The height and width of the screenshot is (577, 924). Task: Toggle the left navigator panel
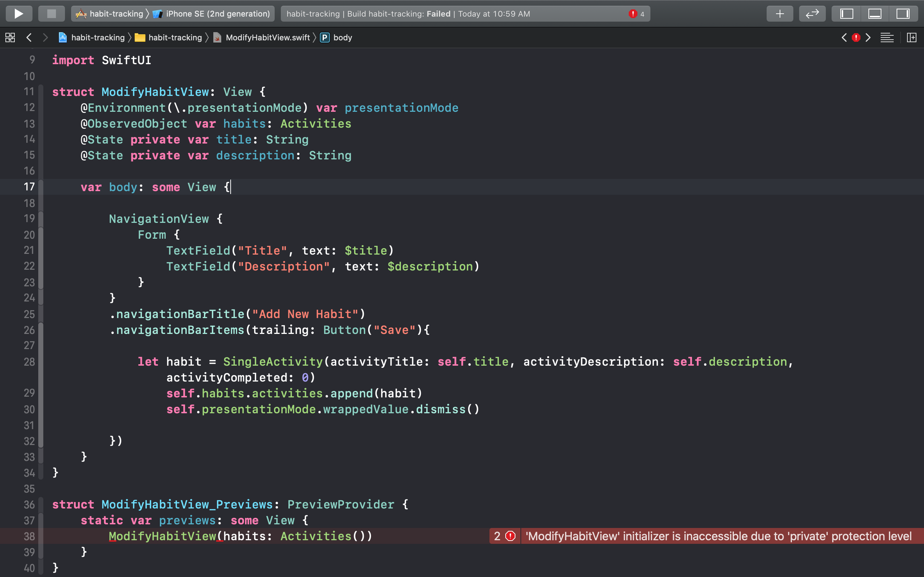point(846,14)
